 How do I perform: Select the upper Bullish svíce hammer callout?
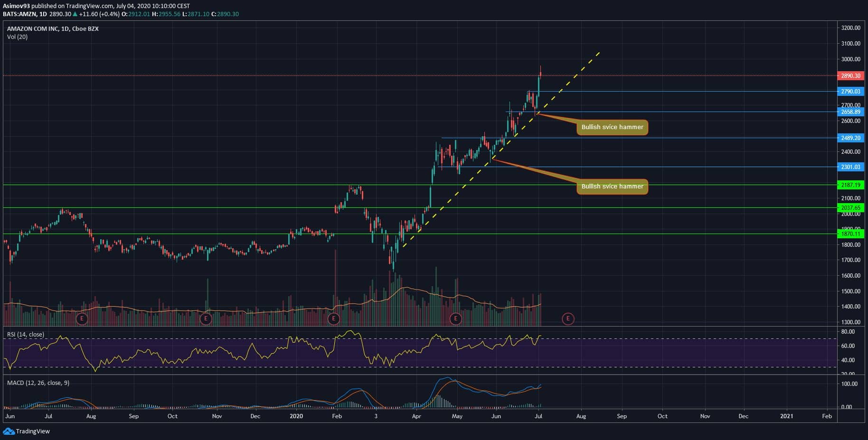[x=612, y=127]
